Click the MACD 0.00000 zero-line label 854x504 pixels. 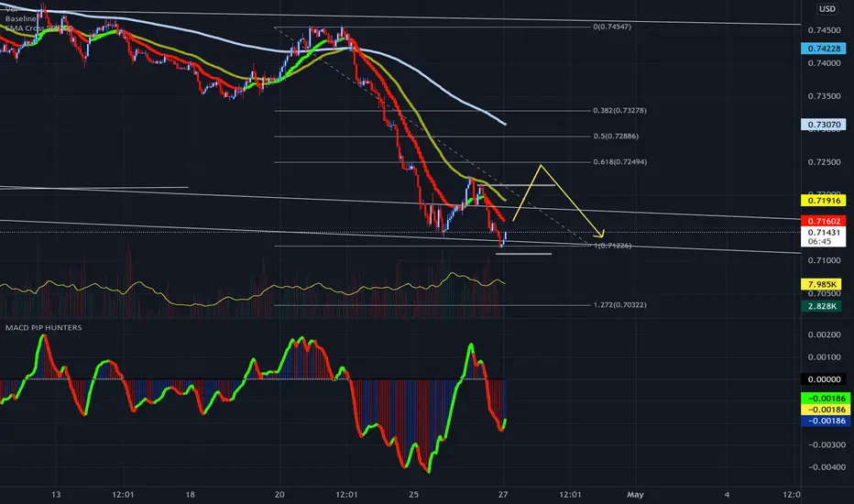point(824,379)
